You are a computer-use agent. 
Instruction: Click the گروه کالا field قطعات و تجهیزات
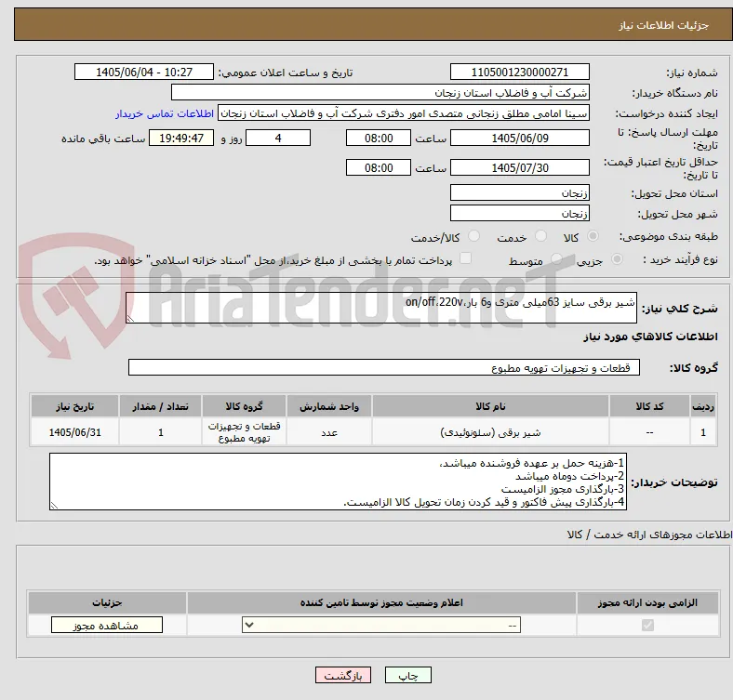click(x=384, y=367)
